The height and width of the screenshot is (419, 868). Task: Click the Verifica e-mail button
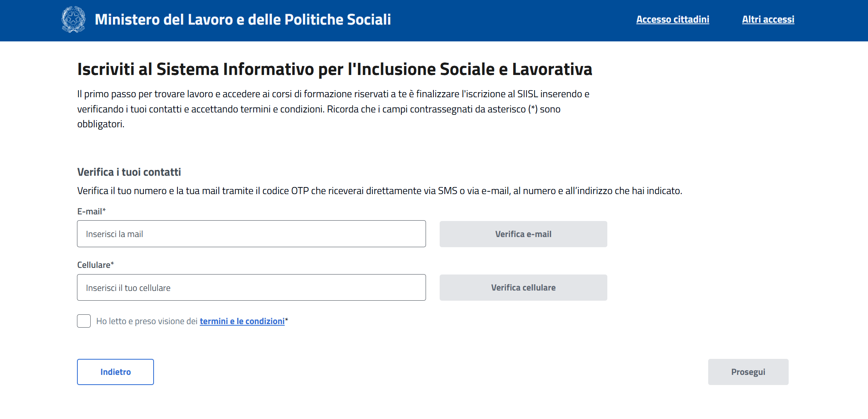pyautogui.click(x=523, y=234)
